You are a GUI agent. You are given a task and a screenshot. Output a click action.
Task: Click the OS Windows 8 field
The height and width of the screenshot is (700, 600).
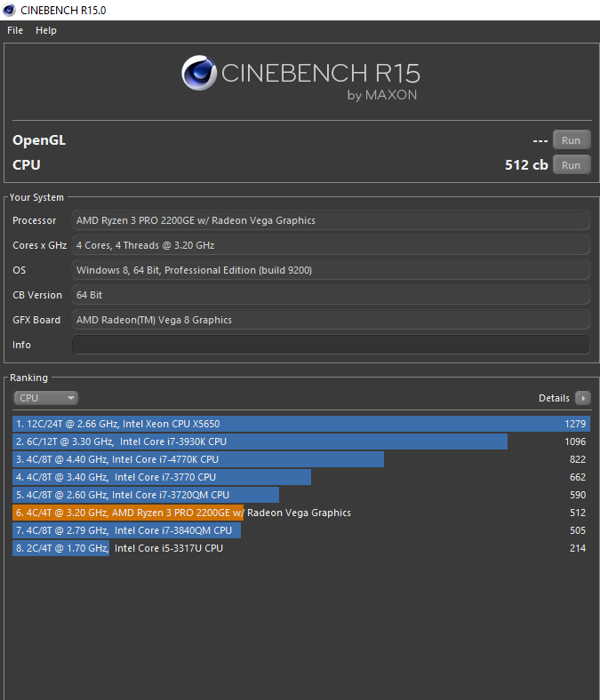[331, 270]
